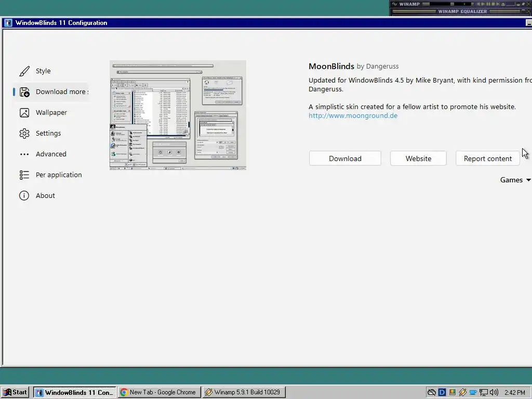Expand the Games category dropdown
The image size is (532, 399).
(x=515, y=180)
